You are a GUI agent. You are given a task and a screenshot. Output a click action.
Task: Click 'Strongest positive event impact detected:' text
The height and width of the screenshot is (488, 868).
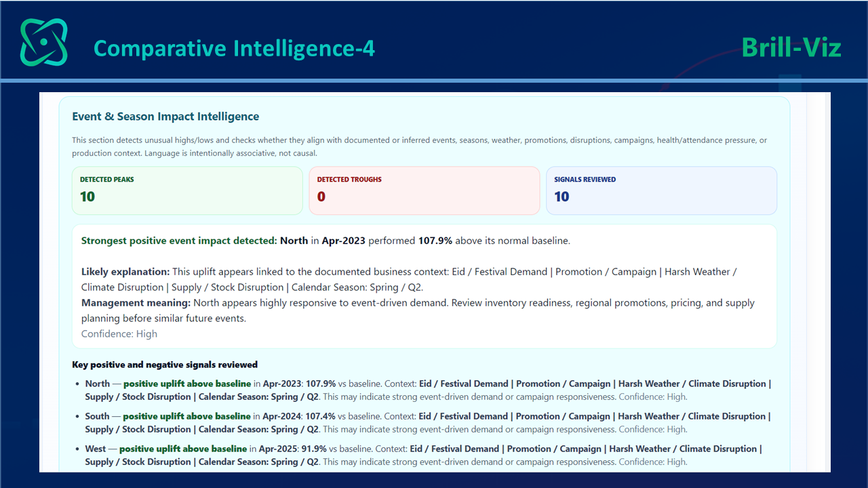[179, 241]
